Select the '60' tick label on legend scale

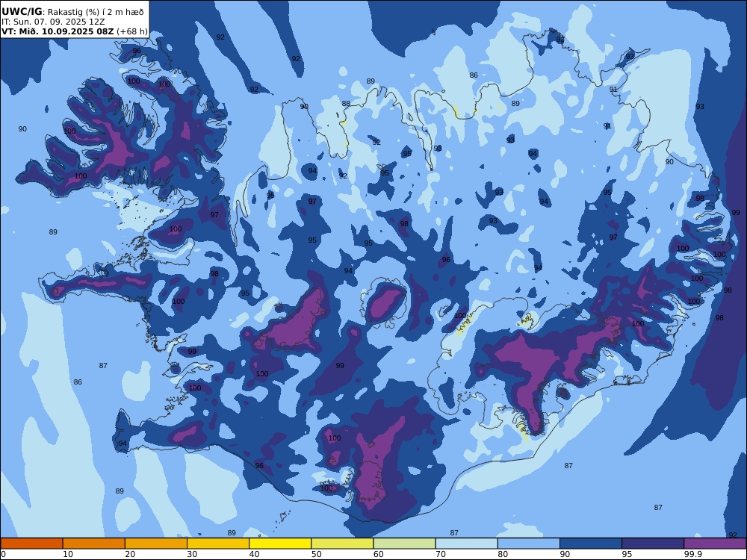[x=378, y=554]
